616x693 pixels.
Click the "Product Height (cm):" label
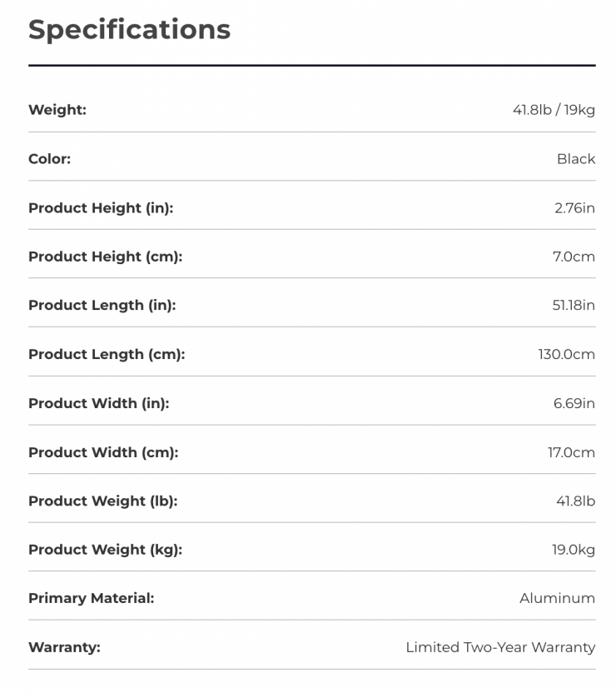[x=105, y=257]
